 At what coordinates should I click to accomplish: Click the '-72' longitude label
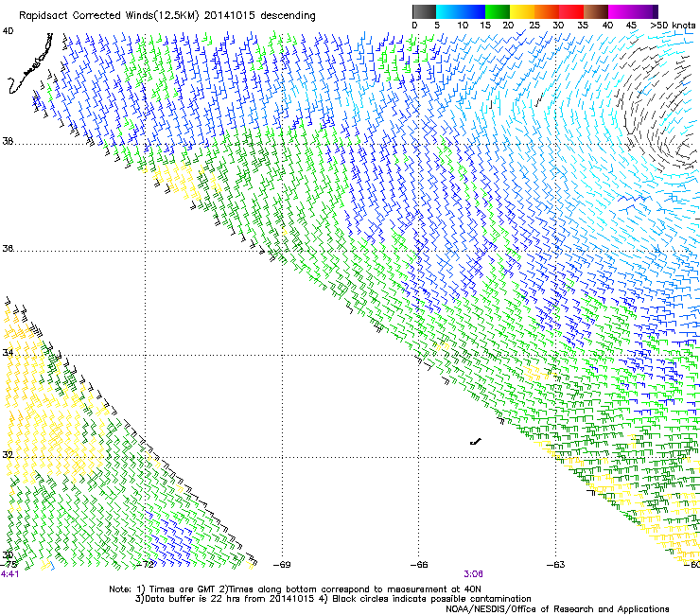coord(145,565)
